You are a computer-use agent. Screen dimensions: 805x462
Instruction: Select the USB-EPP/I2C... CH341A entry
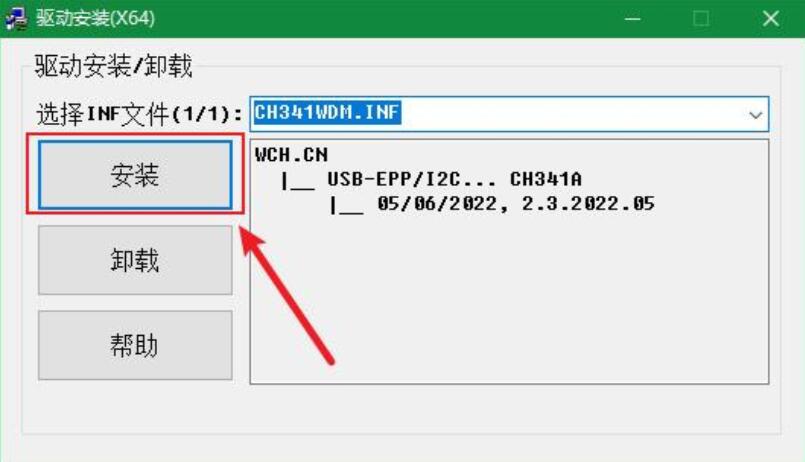click(454, 179)
